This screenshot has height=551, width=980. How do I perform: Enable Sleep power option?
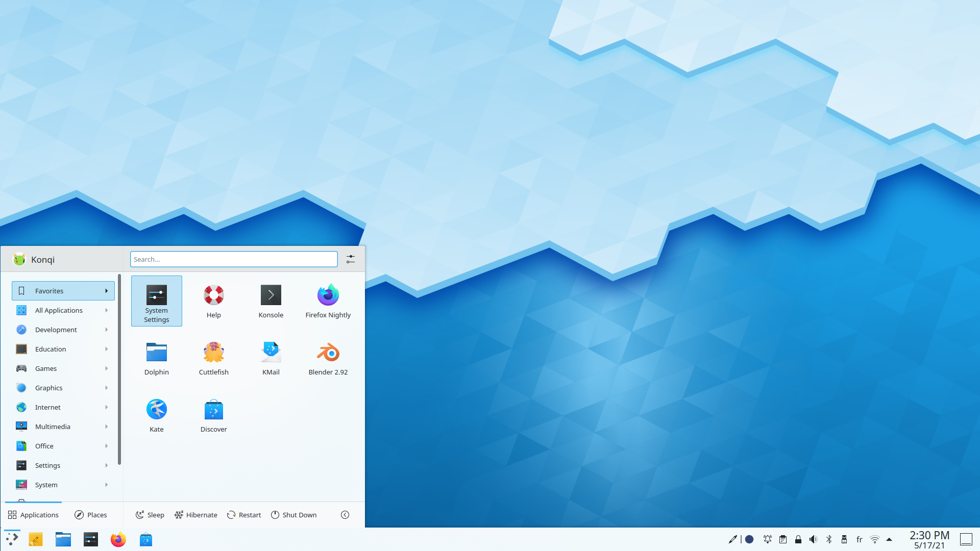click(150, 515)
